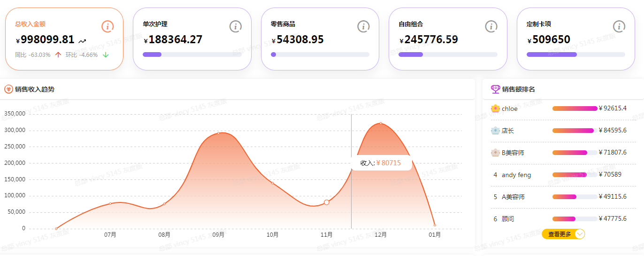Click the highlighted 11月 data point on chart
The image size is (644, 256).
327,202
